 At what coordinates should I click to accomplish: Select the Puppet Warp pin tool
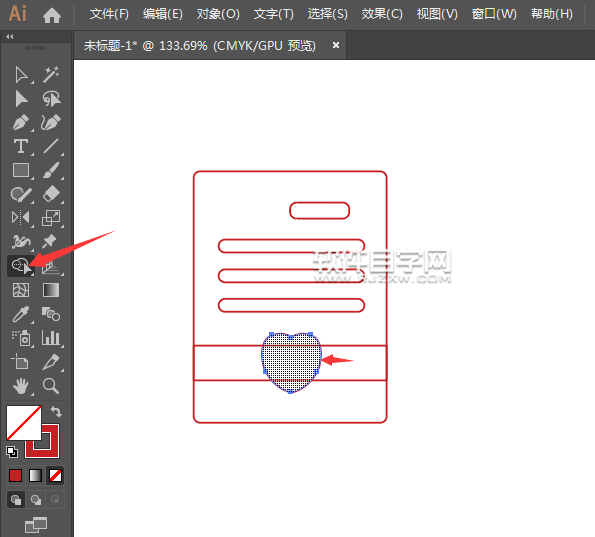coord(50,242)
